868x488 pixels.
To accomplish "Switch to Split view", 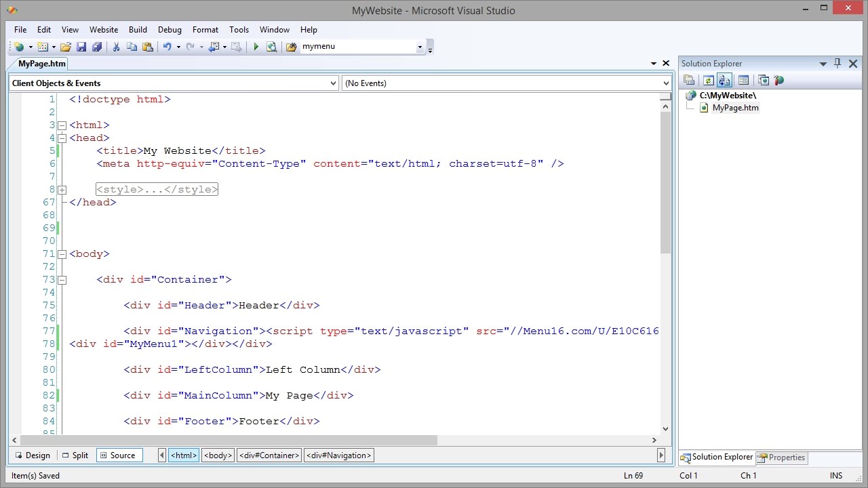I will pos(75,455).
